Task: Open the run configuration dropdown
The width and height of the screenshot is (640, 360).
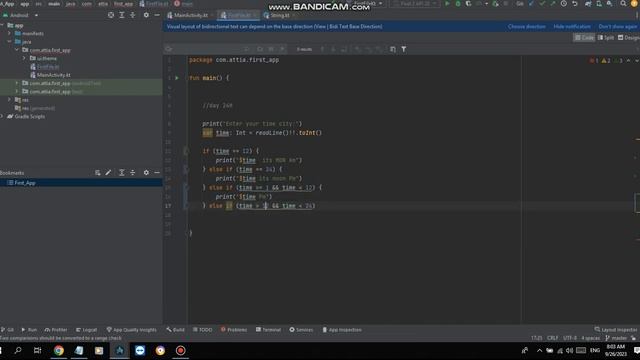Action: point(365,4)
